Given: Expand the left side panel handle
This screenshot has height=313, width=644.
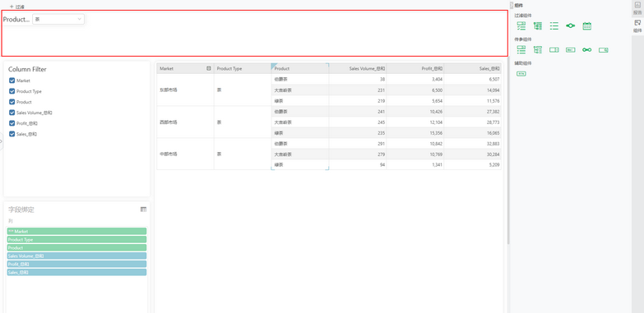Looking at the screenshot, I should pos(1,141).
